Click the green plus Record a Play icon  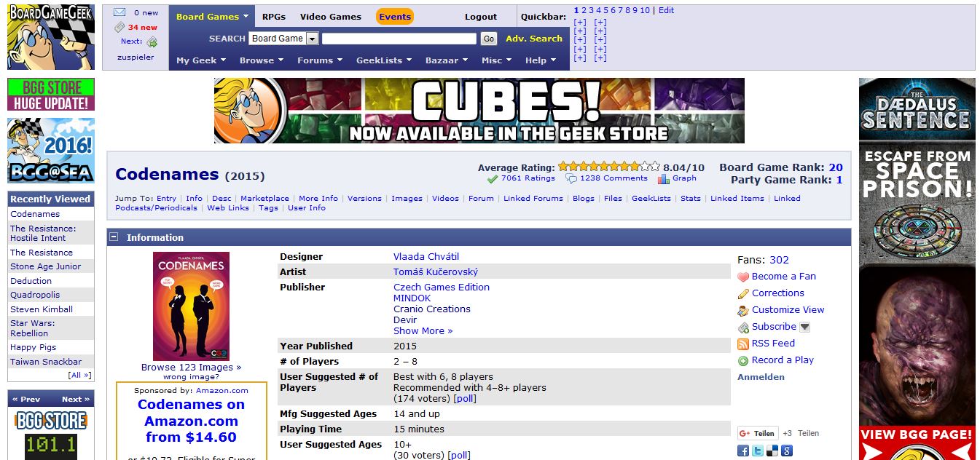743,361
